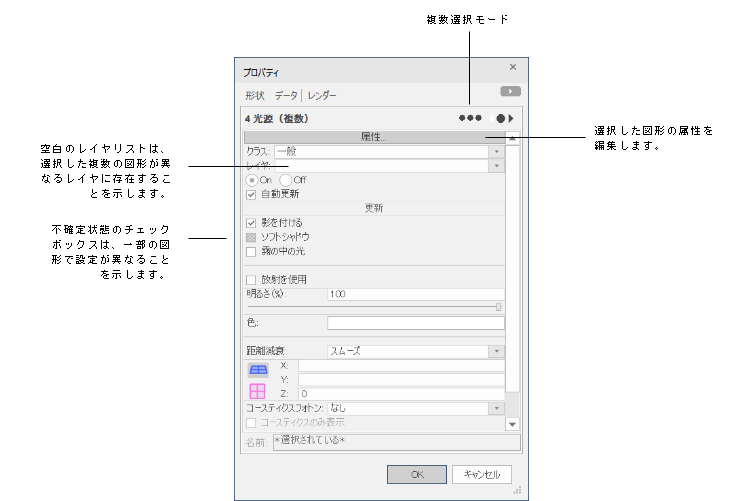
Task: Click the multiple selection mode three-dots icon
Action: pos(470,117)
